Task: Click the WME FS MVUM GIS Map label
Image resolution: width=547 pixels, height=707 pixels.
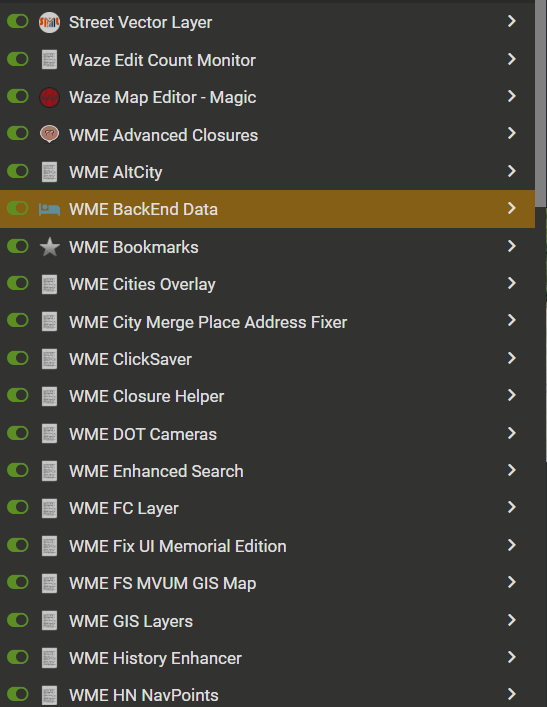Action: (162, 583)
